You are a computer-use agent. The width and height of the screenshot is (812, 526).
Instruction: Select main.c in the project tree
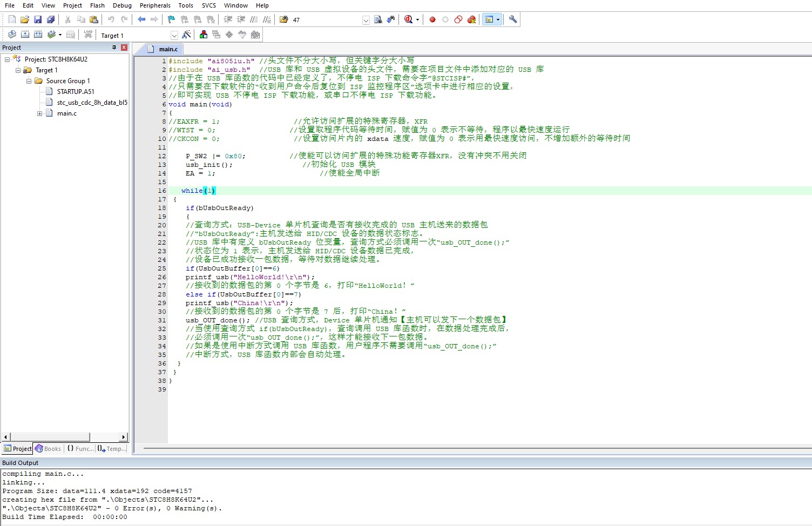coord(67,113)
